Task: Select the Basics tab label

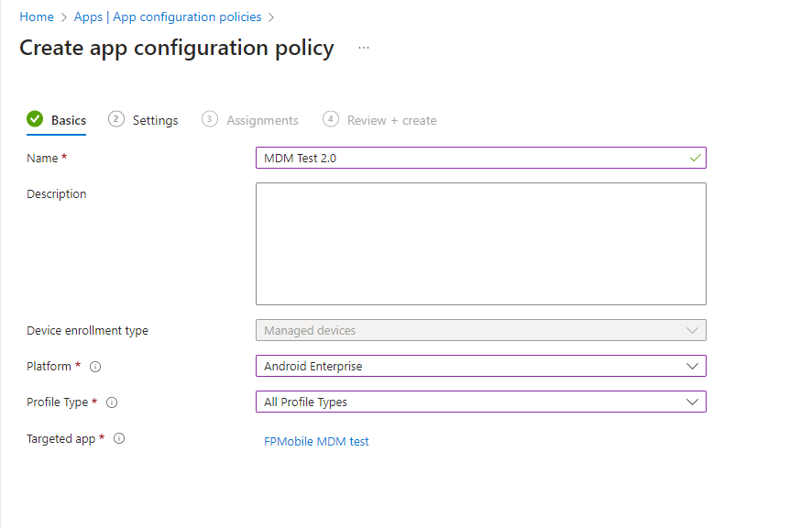Action: click(69, 120)
